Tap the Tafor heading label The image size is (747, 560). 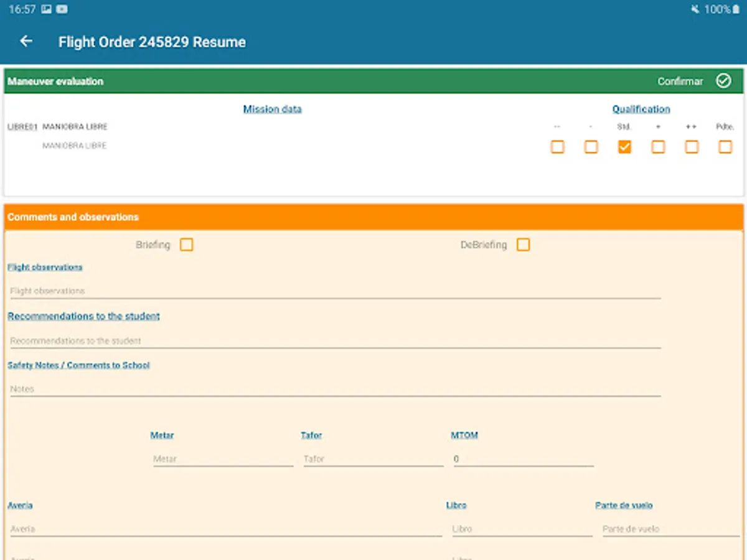(x=311, y=435)
